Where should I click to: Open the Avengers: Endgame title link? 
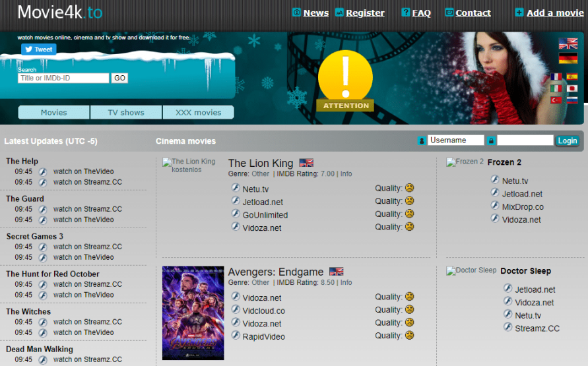click(276, 272)
